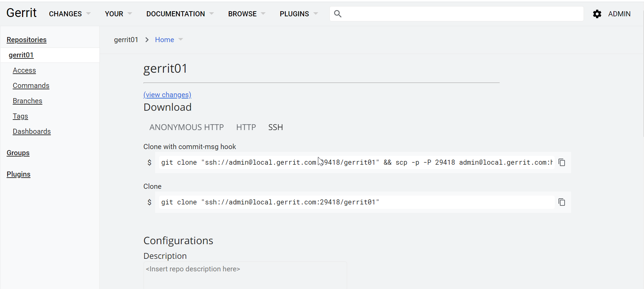Open the CHANGES dropdown menu

pos(70,14)
